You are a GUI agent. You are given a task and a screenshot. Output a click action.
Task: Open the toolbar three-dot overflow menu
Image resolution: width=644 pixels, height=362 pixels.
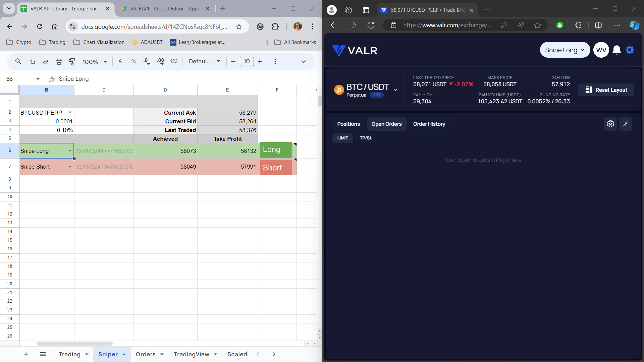(275, 62)
